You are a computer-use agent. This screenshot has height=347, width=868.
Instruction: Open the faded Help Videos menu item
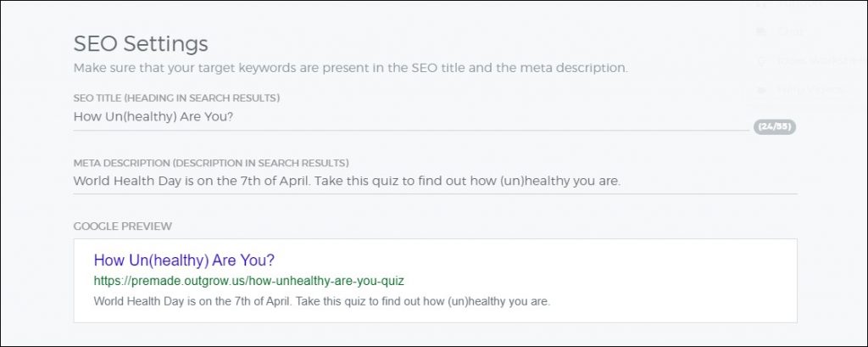click(808, 89)
